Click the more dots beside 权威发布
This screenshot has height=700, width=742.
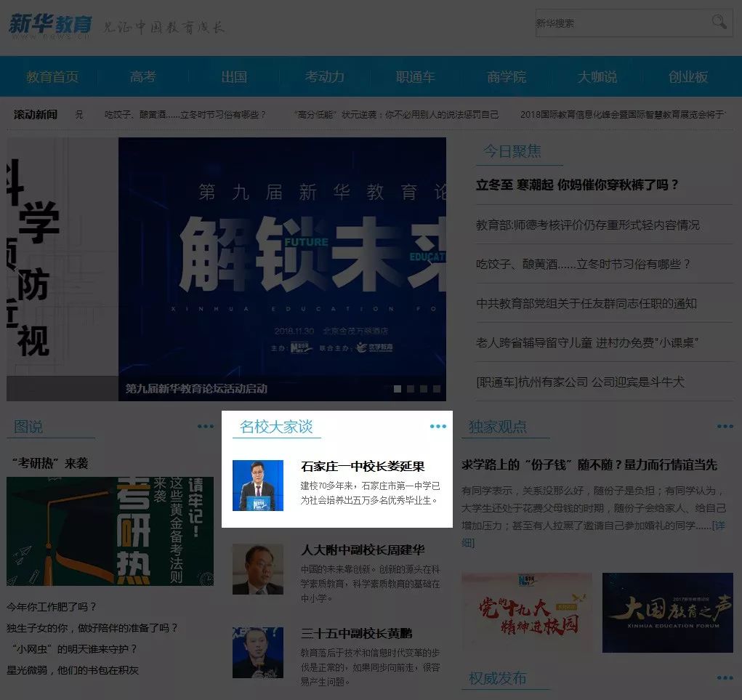click(725, 677)
